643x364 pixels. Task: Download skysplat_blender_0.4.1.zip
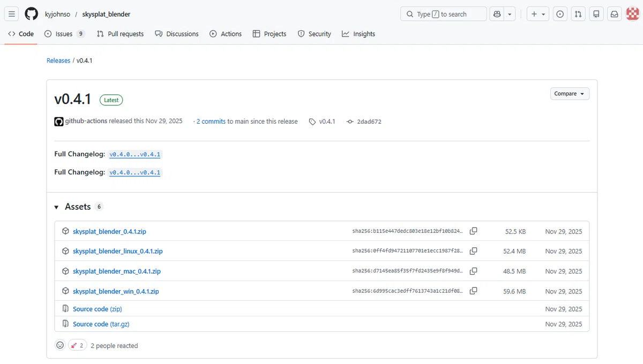point(109,231)
